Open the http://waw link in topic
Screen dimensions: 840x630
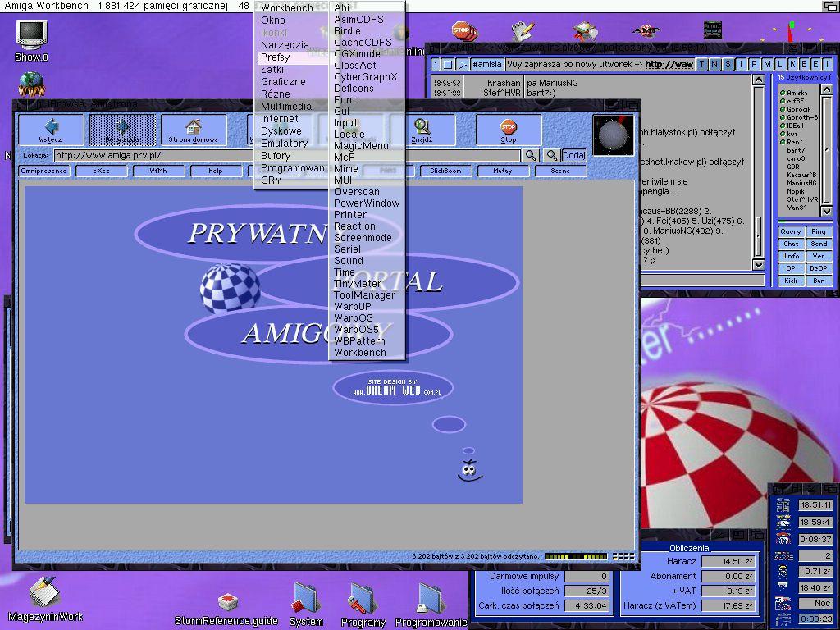(x=669, y=64)
